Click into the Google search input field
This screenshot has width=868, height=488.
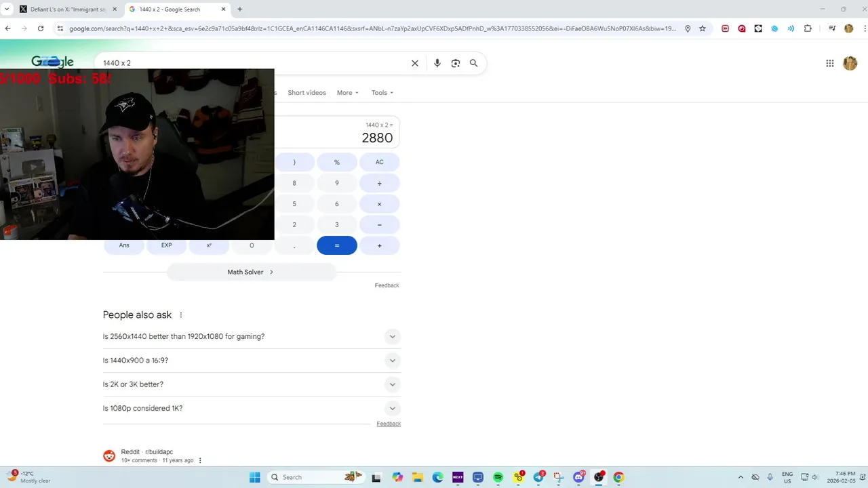251,63
